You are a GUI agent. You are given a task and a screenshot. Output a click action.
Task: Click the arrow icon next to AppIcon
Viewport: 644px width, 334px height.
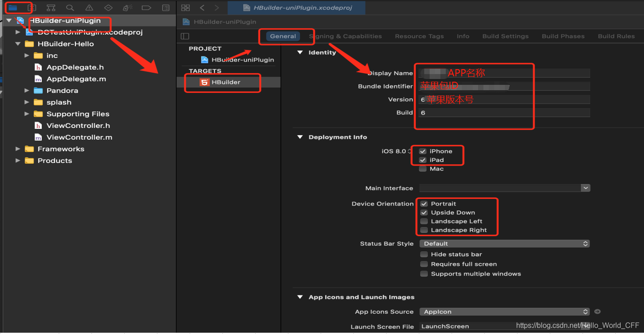597,312
